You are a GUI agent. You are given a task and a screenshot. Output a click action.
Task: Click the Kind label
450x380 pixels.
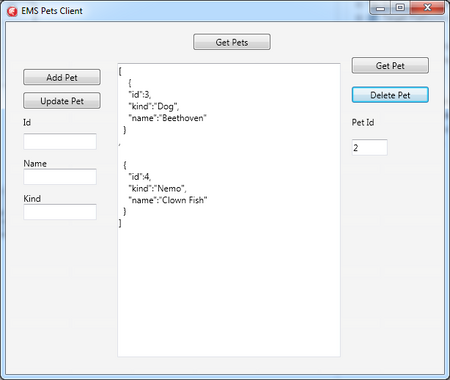(32, 199)
